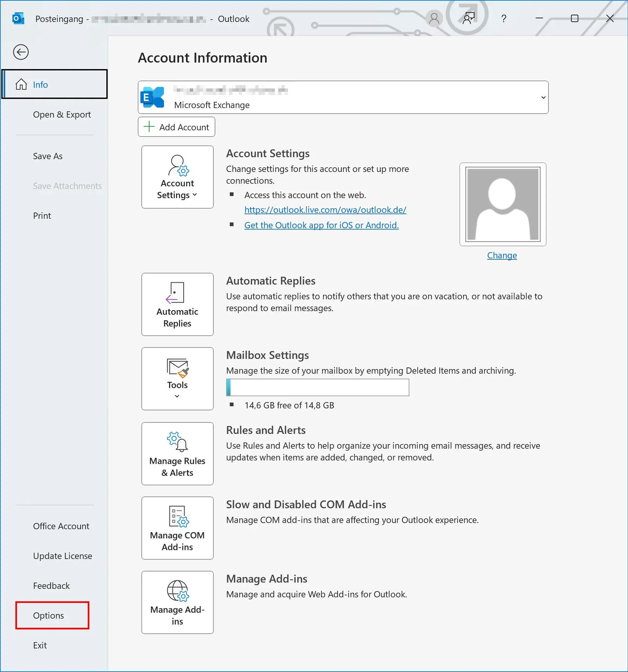Click the coming soon feedback icon
Viewport: 628px width, 672px height.
pos(469,19)
